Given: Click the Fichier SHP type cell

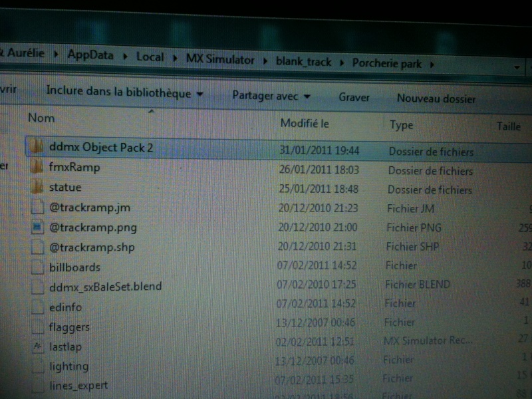Looking at the screenshot, I should tap(412, 246).
